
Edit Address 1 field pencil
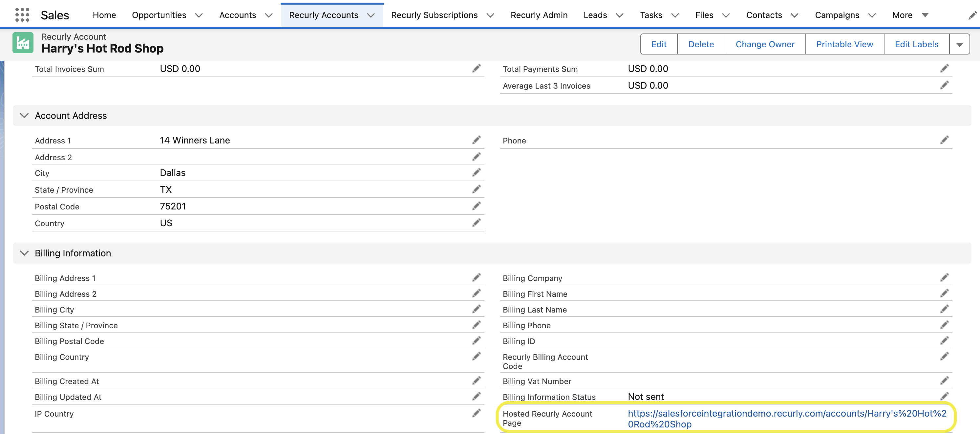point(476,140)
